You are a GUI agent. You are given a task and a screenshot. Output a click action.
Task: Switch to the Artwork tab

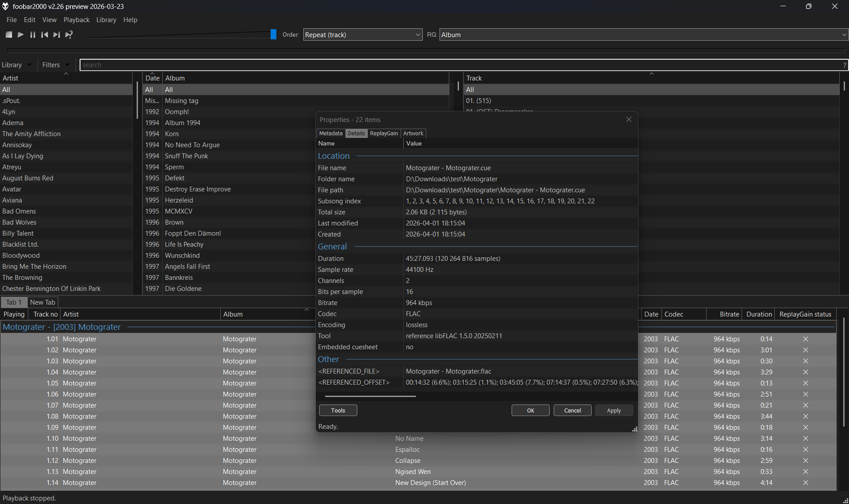pos(413,133)
